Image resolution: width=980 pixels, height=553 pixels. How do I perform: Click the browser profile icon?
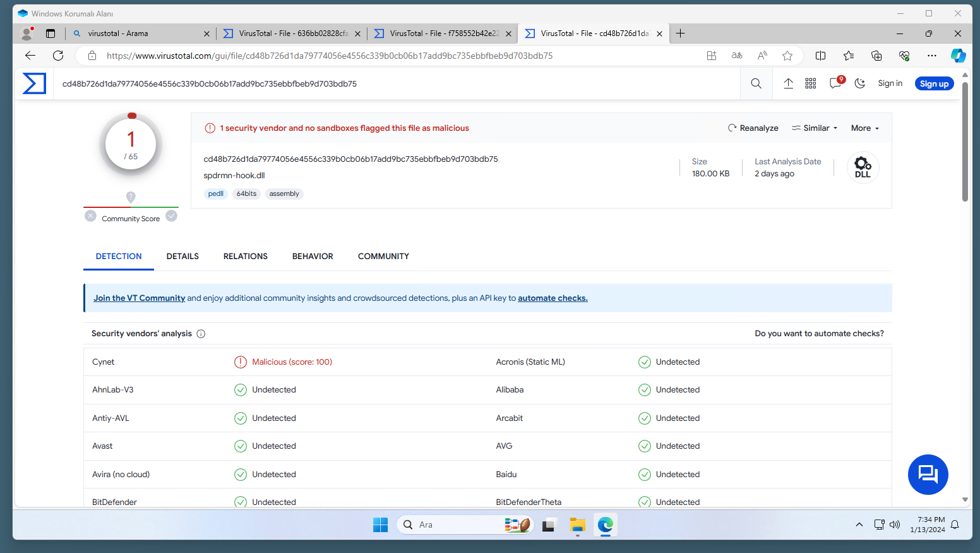point(27,33)
